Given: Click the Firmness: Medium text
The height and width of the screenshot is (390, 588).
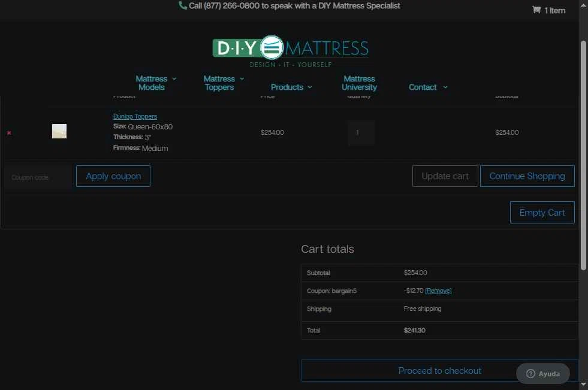Looking at the screenshot, I should click(x=141, y=148).
